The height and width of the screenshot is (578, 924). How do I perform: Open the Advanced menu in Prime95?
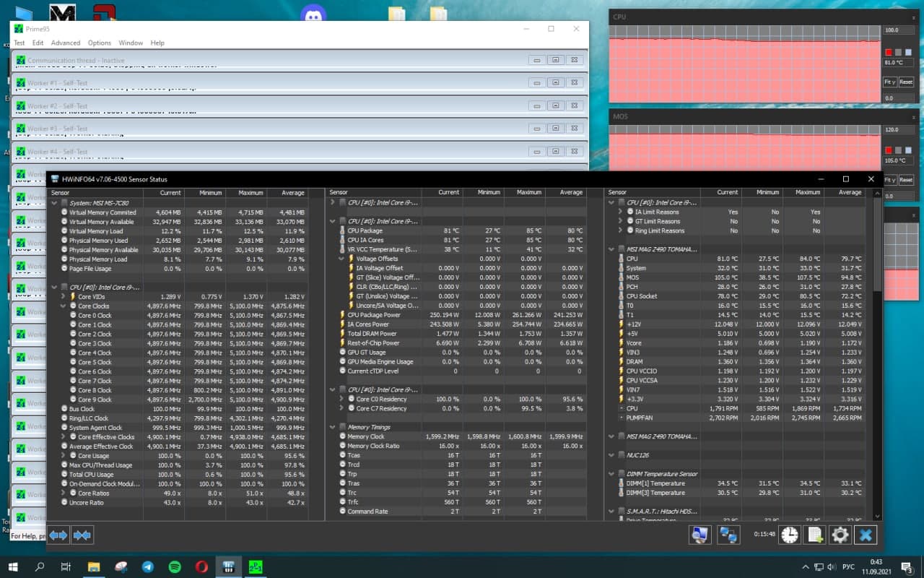[x=66, y=43]
